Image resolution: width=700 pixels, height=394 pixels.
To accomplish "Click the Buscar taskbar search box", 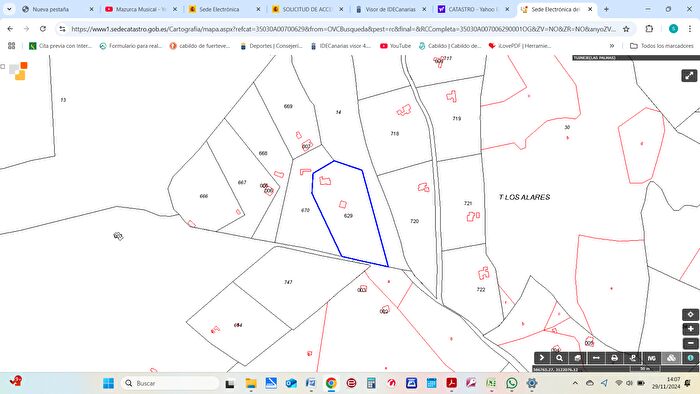I will 170,383.
